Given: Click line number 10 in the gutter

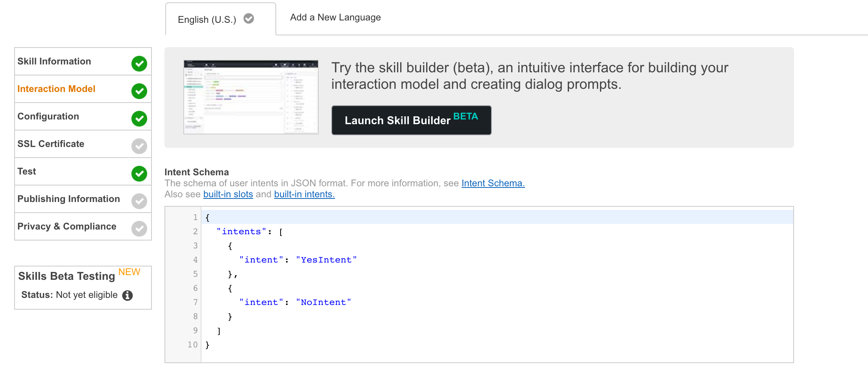Looking at the screenshot, I should (x=192, y=345).
